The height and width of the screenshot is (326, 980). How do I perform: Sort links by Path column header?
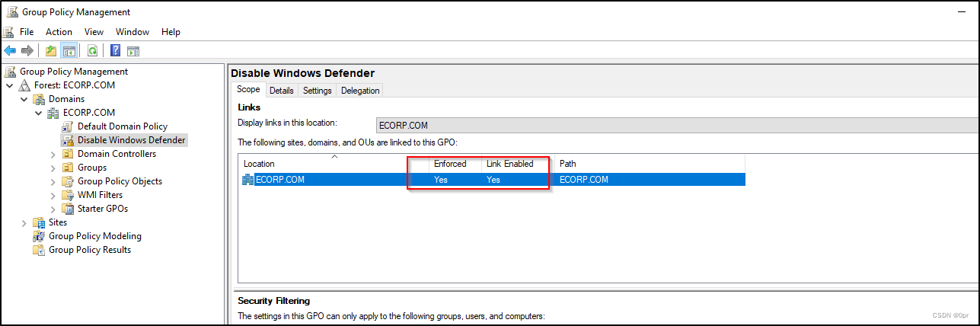coord(650,164)
